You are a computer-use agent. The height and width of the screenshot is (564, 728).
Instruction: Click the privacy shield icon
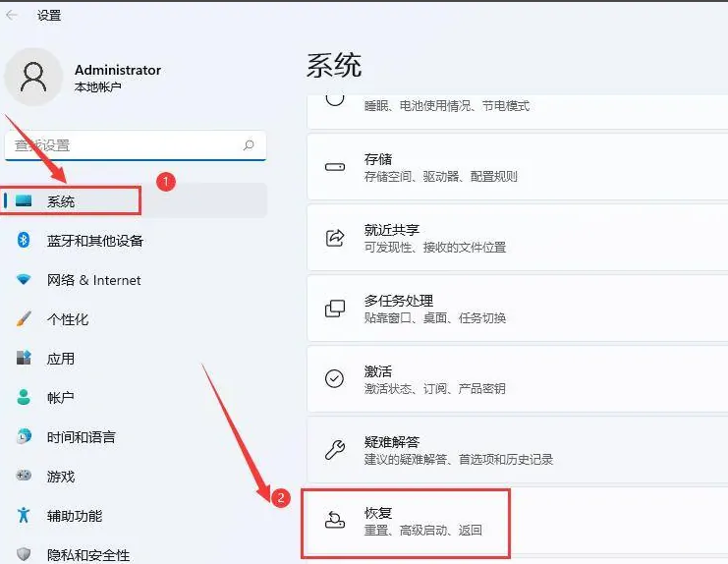pos(24,554)
